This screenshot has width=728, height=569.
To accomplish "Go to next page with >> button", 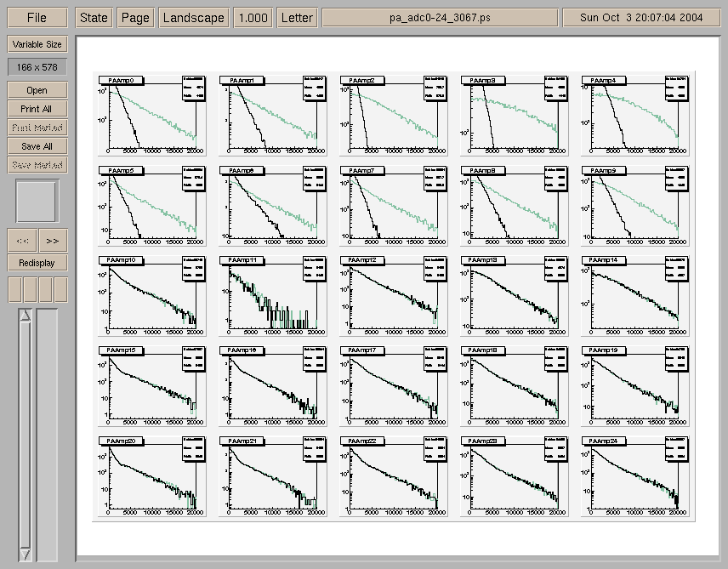I will click(x=53, y=241).
